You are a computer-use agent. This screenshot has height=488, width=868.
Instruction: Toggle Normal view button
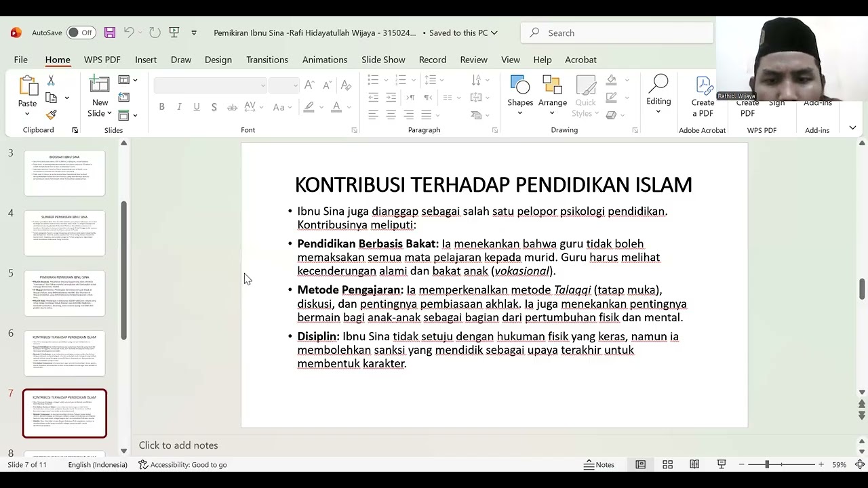point(640,464)
